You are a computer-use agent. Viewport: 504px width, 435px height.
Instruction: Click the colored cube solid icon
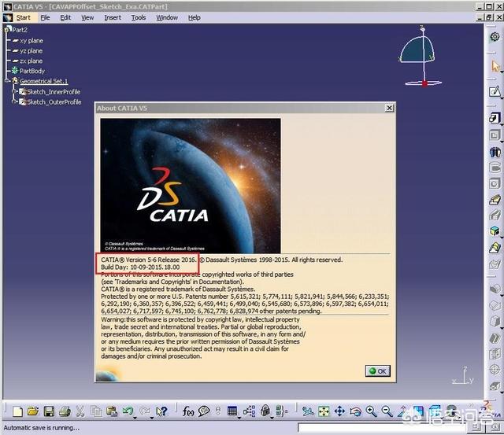[x=495, y=230]
